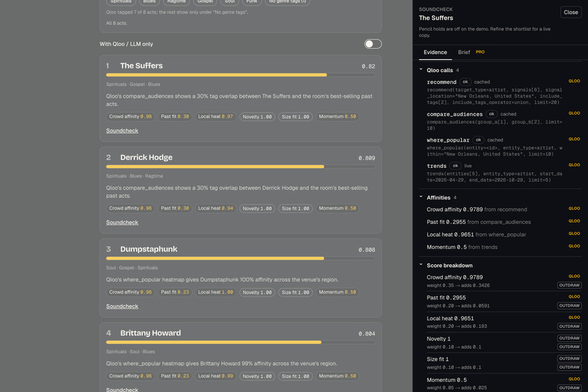Screen dimensions: 588x392
Task: Click OUTDRAW badge under Momentum 0.5 score breakdown
Action: (569, 388)
